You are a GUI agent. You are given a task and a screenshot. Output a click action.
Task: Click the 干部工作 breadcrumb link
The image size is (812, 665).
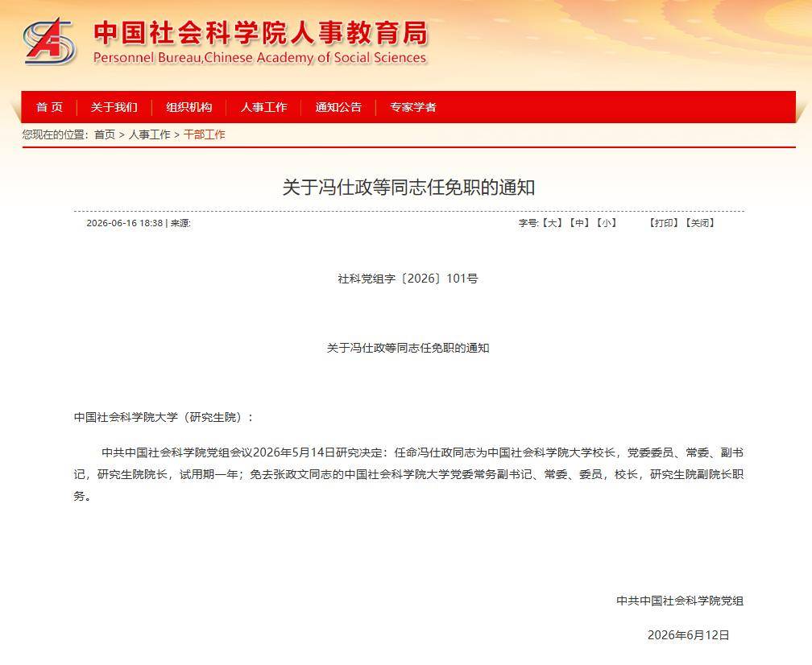tap(204, 134)
